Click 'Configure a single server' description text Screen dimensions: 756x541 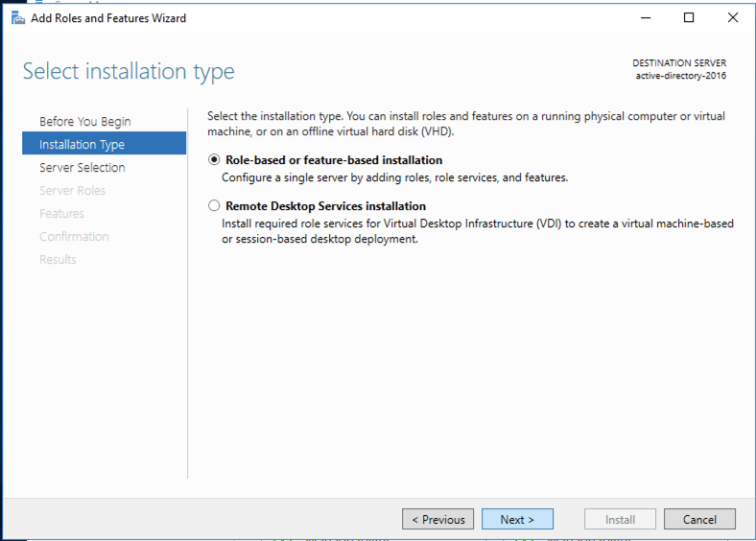(395, 177)
